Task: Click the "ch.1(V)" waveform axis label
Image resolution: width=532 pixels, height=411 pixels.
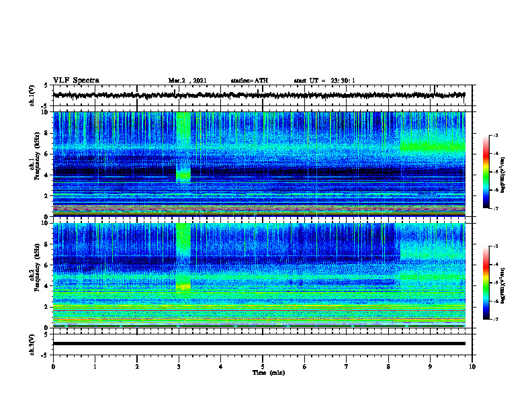Action: pos(32,95)
